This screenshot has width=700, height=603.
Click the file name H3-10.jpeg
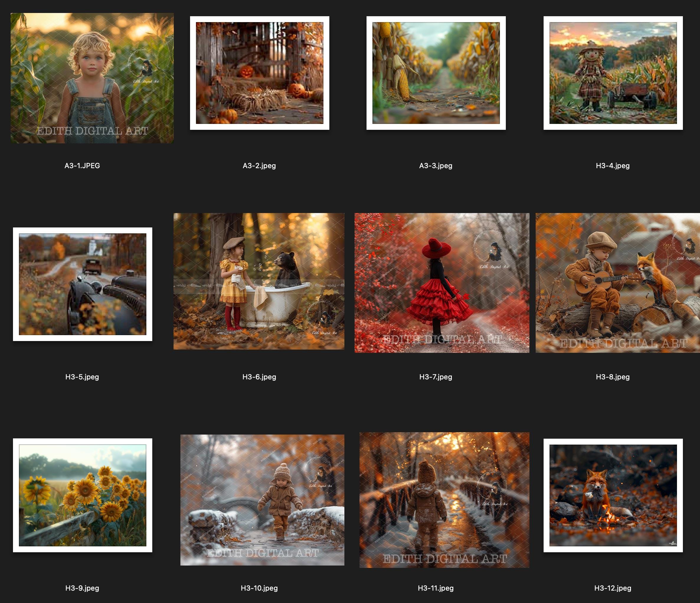259,588
